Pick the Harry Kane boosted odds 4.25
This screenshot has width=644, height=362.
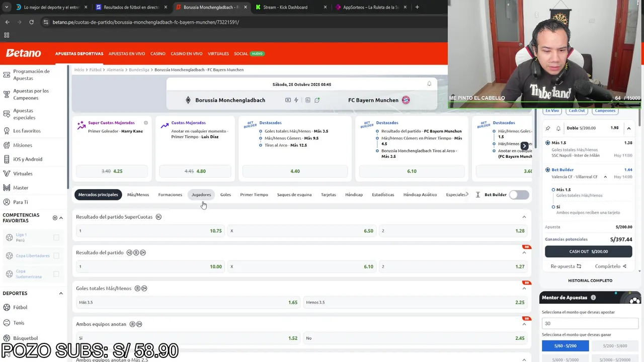[112, 171]
